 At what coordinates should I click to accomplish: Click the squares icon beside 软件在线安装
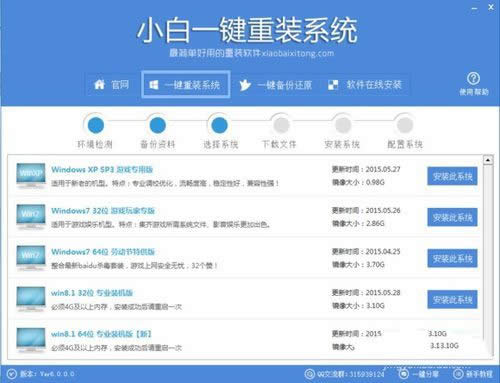coord(333,85)
